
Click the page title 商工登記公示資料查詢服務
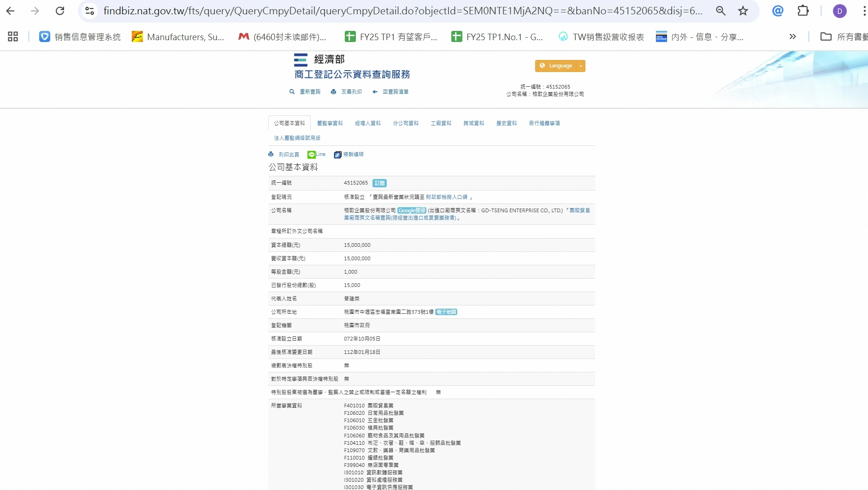click(352, 74)
